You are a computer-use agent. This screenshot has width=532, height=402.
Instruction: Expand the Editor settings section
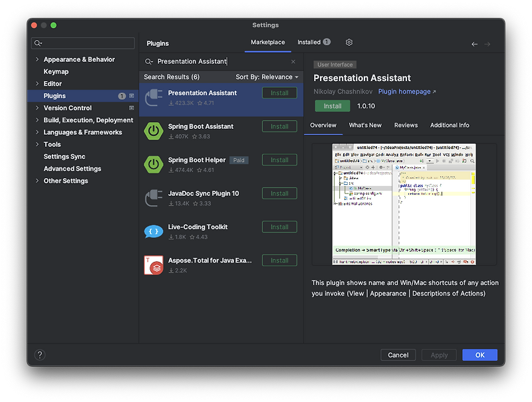point(38,83)
